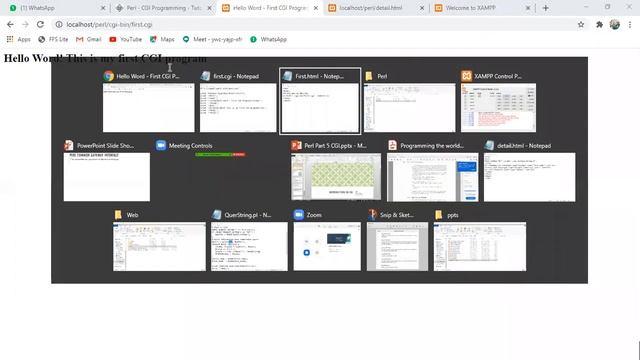Switch to Perl Part 5 CGI.pptx thumbnail

(x=336, y=177)
